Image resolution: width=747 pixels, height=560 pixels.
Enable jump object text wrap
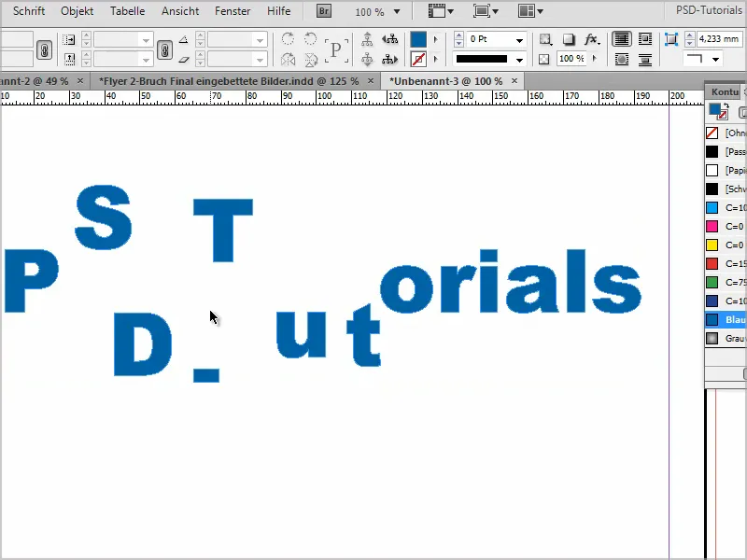[645, 60]
